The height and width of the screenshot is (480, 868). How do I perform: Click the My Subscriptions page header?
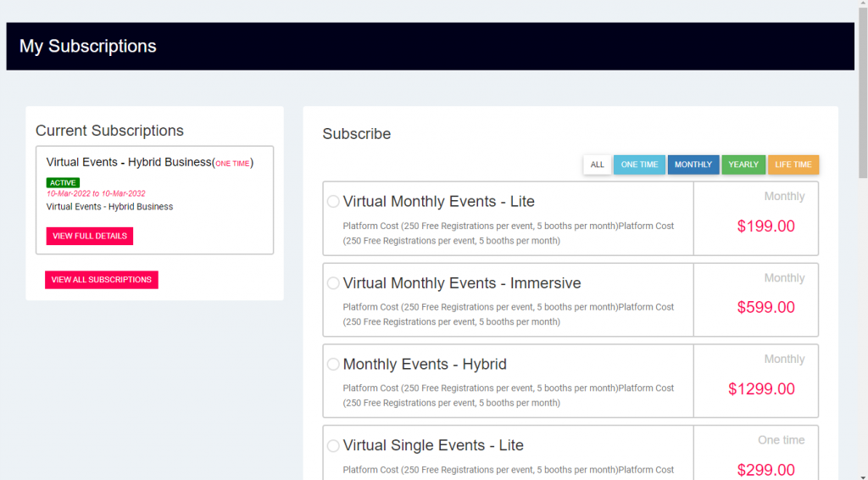tap(88, 46)
